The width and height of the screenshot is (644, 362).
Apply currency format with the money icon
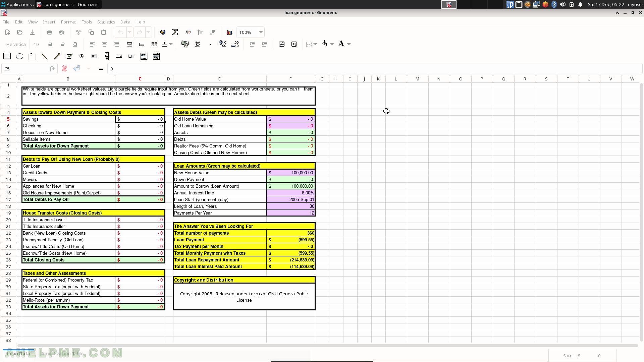click(185, 44)
